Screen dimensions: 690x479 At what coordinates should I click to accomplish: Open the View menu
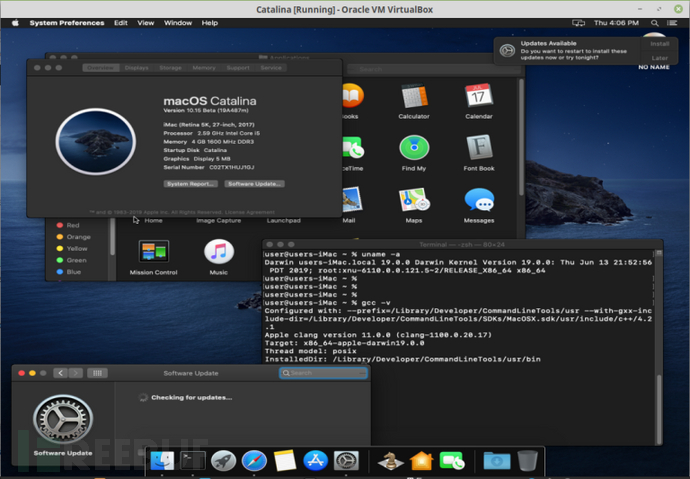pyautogui.click(x=146, y=23)
